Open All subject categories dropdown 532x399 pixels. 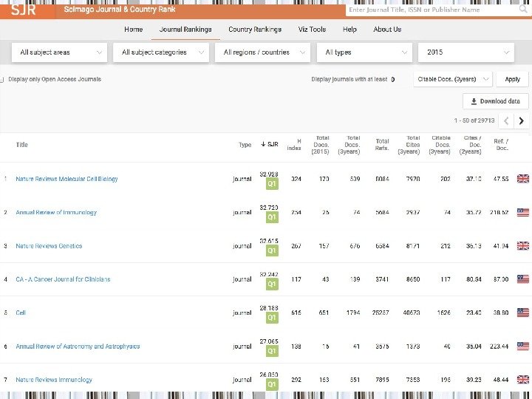tap(161, 52)
